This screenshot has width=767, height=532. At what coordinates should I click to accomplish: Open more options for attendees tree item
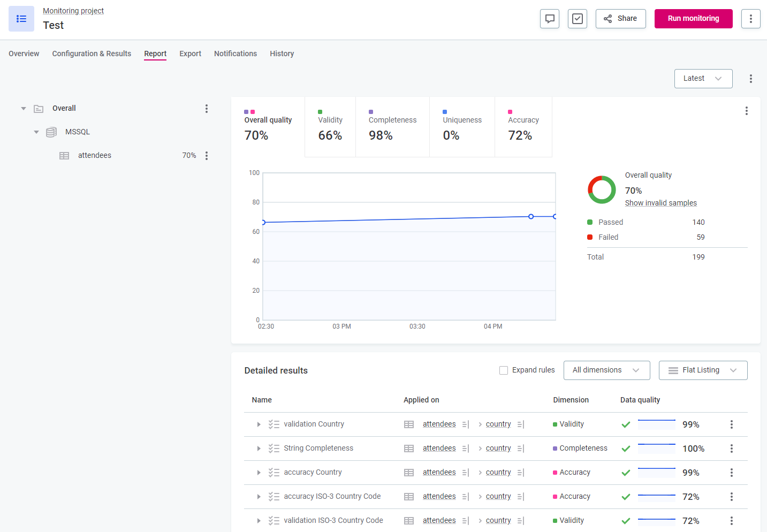pos(207,156)
